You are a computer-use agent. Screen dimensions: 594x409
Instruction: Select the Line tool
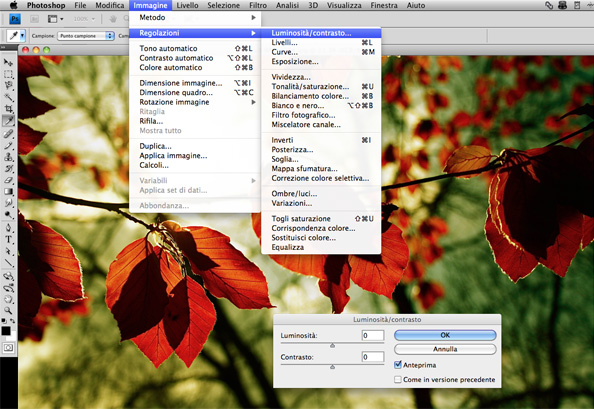pyautogui.click(x=8, y=263)
